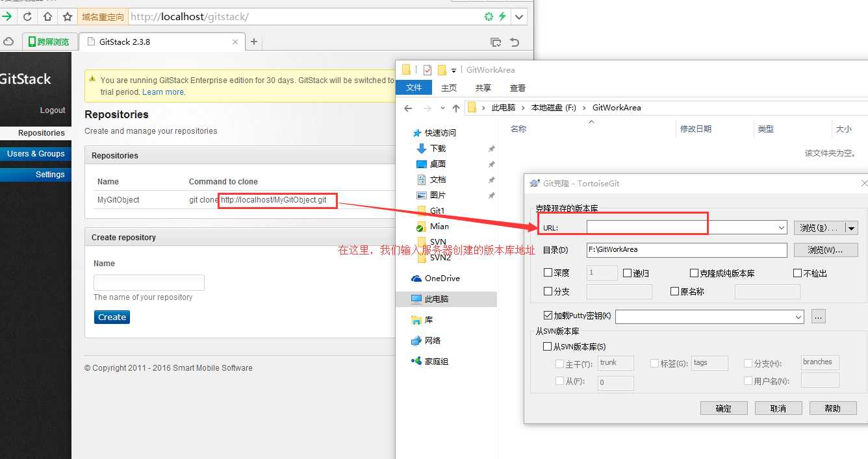Open Repositories in GitStack sidebar

click(36, 133)
